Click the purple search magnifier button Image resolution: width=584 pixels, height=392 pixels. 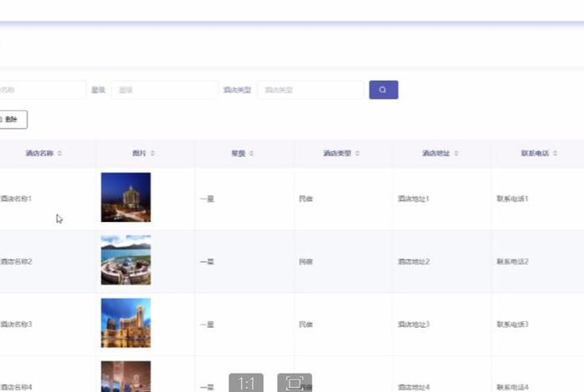(x=383, y=90)
